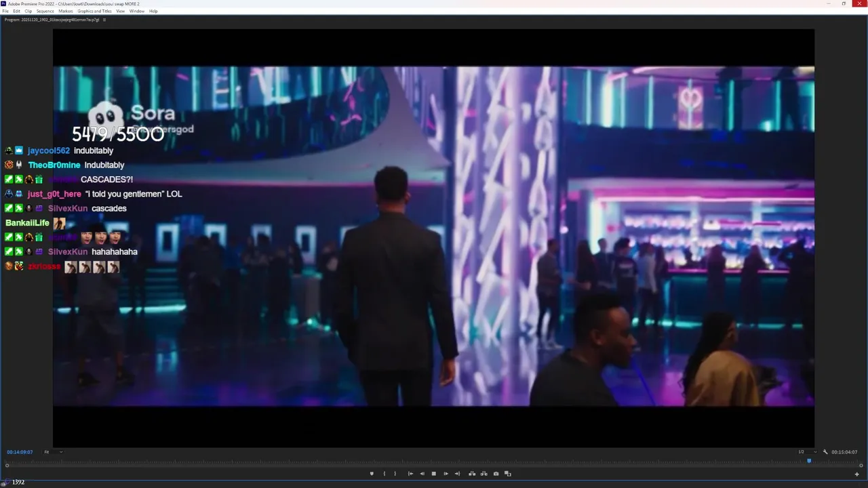Click the Extract button
Image resolution: width=868 pixels, height=488 pixels.
coord(484,474)
